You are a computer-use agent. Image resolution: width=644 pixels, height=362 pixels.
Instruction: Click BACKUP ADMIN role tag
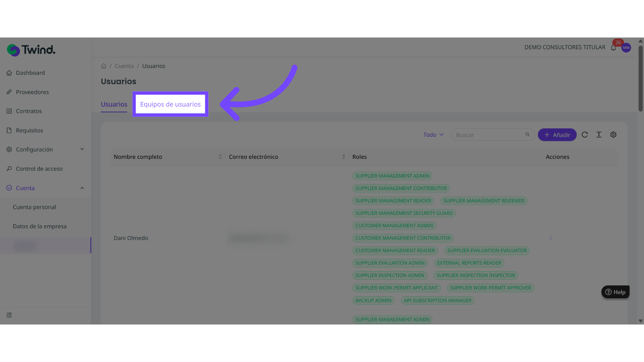click(373, 301)
